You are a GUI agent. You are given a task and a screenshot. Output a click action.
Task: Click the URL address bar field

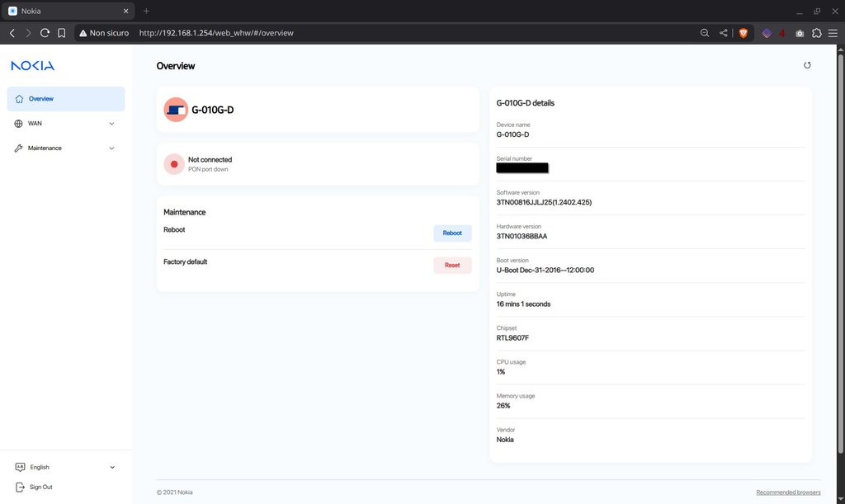(413, 33)
